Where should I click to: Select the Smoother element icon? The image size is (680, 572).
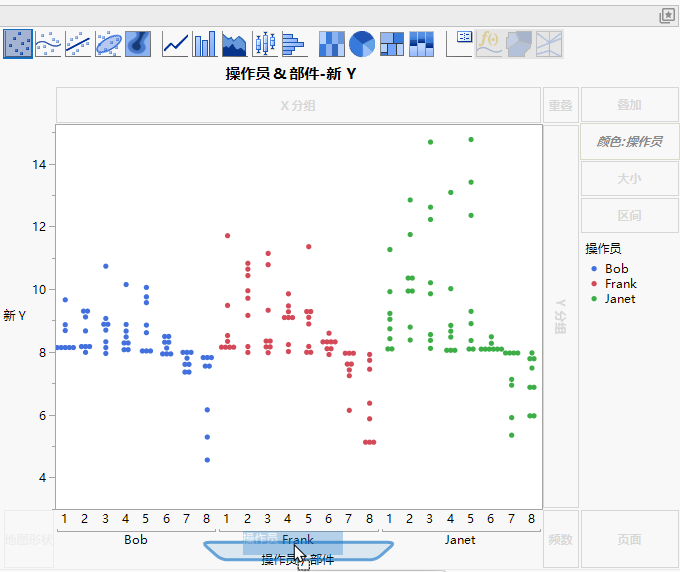pos(48,44)
